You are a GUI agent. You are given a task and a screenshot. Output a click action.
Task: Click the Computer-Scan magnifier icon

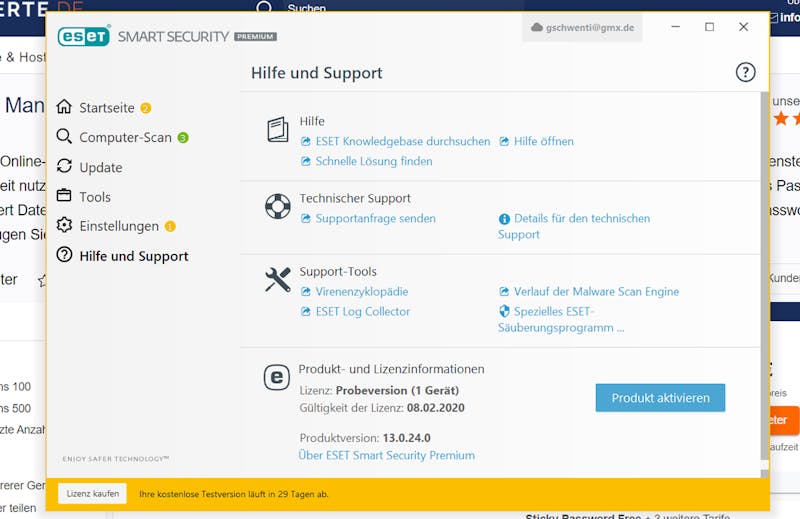64,136
